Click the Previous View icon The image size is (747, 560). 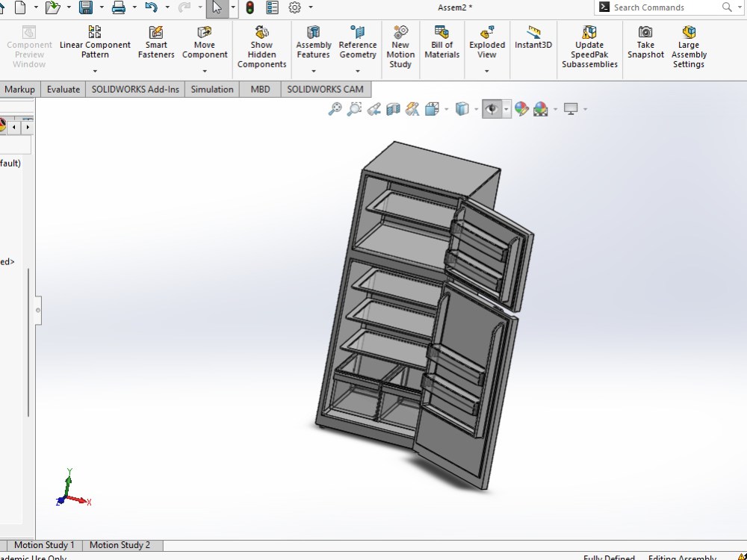374,109
